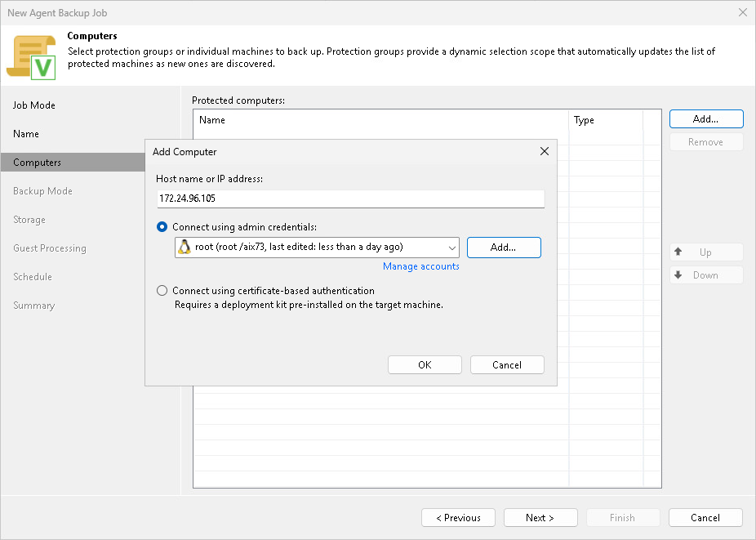The width and height of the screenshot is (756, 540).
Task: Click the Host name or IP address field
Action: tap(350, 199)
